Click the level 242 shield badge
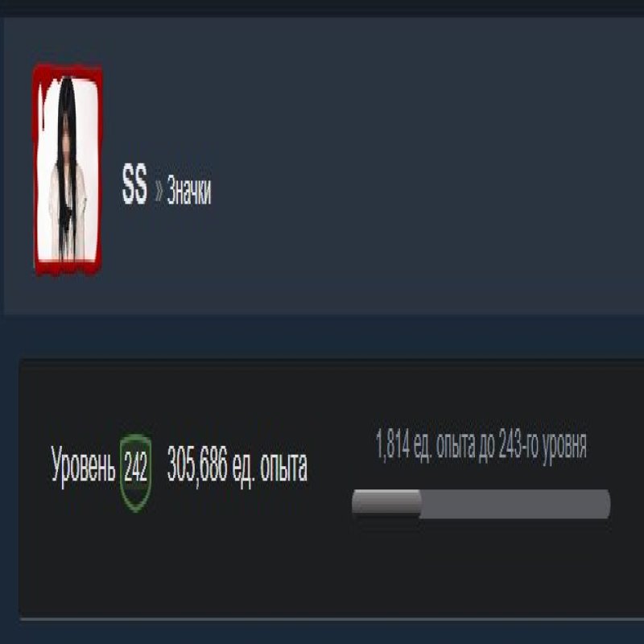Screen dimensions: 644x644 click(135, 473)
